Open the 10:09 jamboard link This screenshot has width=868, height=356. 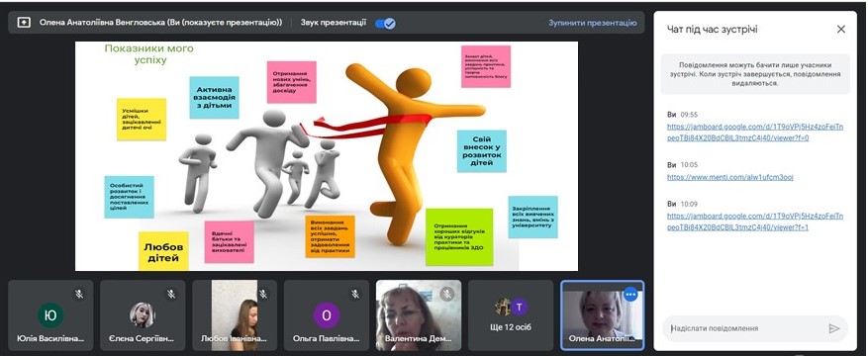click(x=755, y=222)
